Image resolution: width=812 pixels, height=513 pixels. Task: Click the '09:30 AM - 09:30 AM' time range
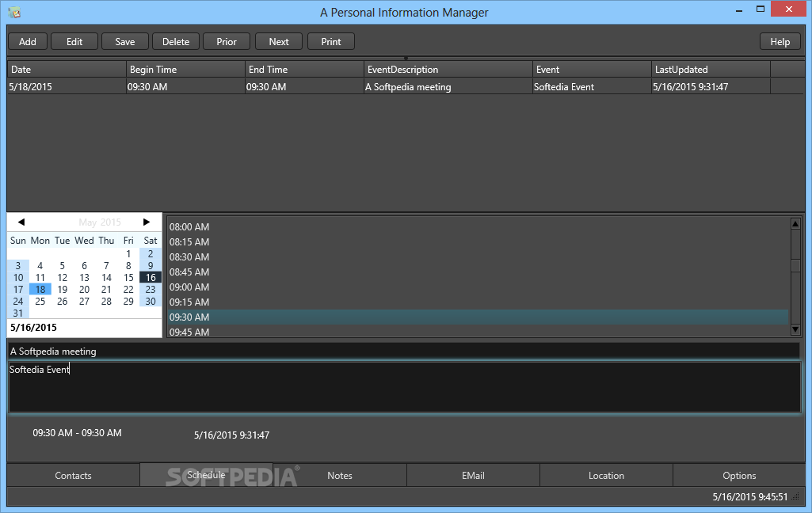click(x=77, y=433)
